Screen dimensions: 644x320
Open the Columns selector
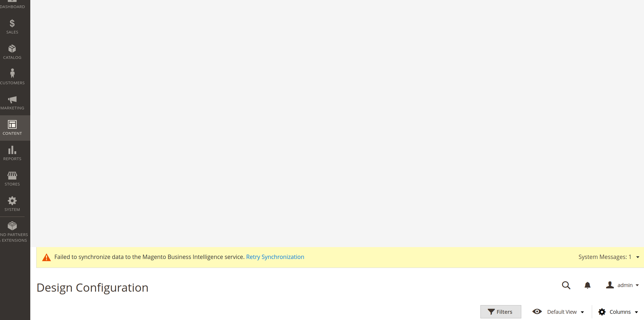[619, 312]
